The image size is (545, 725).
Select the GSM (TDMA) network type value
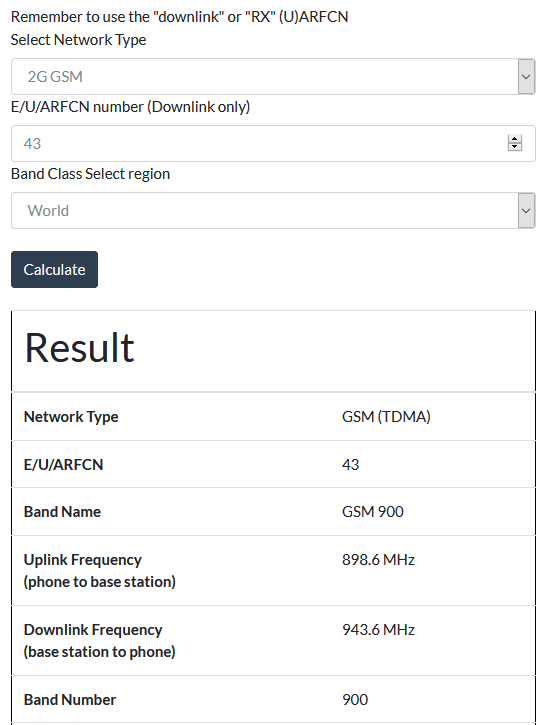386,417
